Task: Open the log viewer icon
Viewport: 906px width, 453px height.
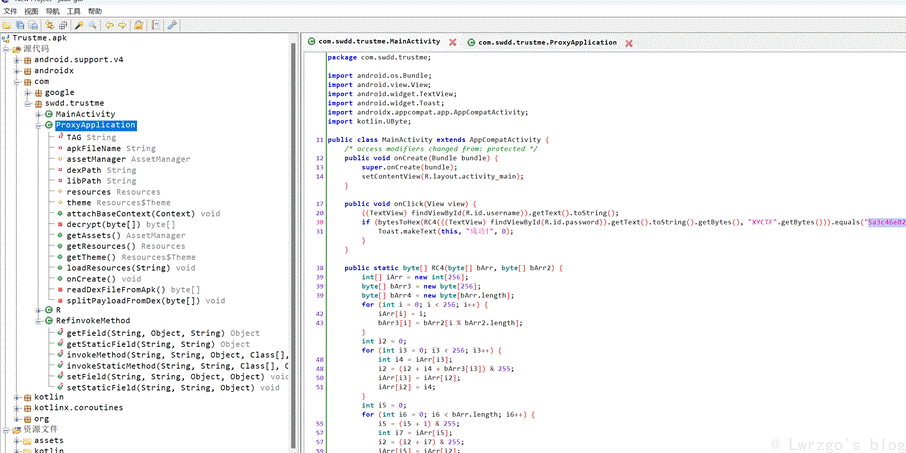Action: click(155, 25)
